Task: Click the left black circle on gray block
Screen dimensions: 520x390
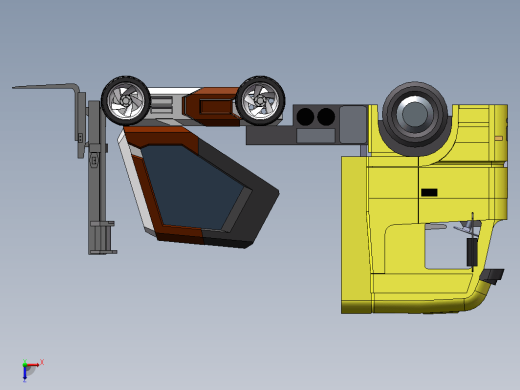Action: point(305,117)
